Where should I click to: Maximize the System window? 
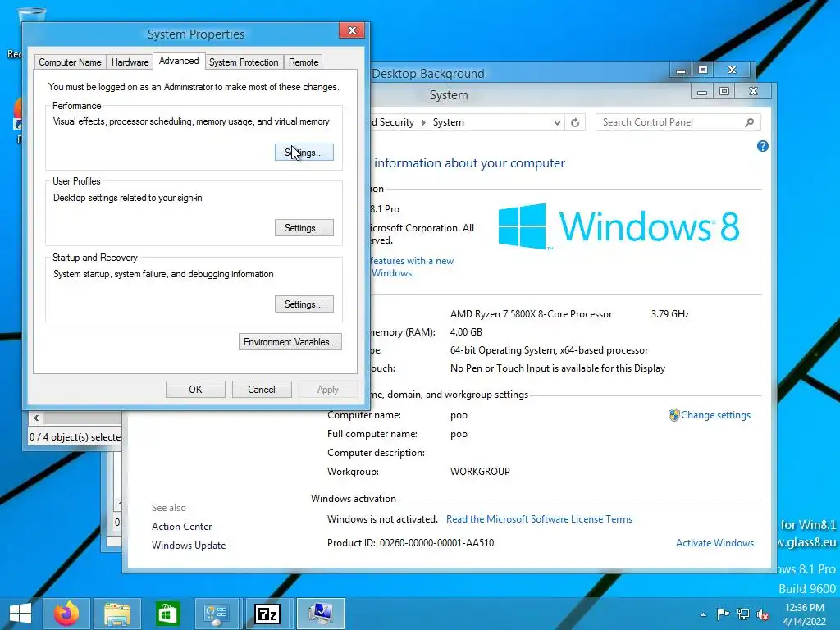point(724,92)
